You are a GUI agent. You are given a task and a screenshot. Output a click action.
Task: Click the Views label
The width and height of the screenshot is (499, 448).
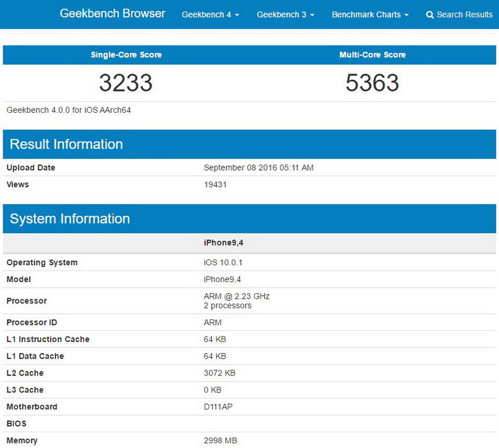point(17,184)
